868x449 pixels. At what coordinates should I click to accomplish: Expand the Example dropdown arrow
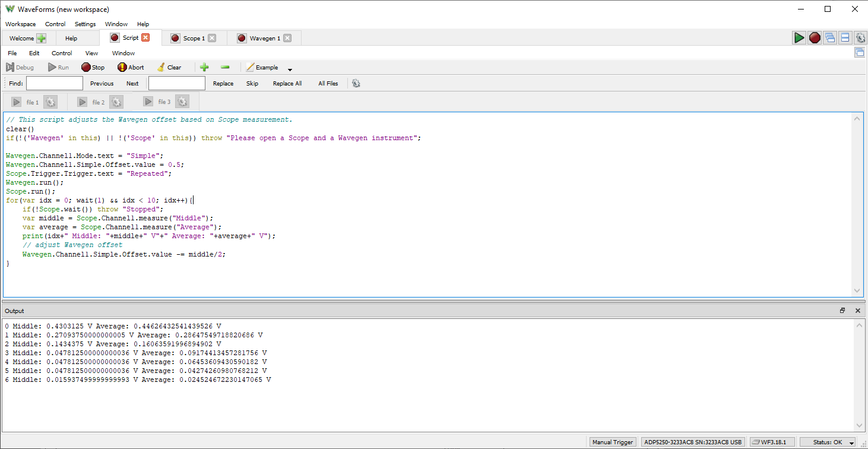(290, 69)
